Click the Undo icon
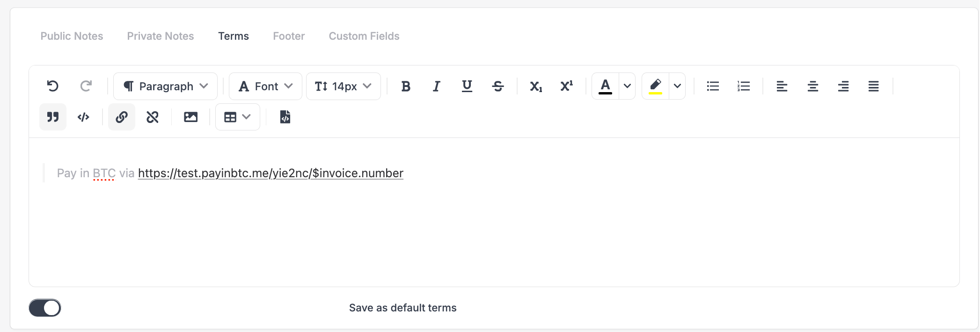980x332 pixels. coord(53,86)
